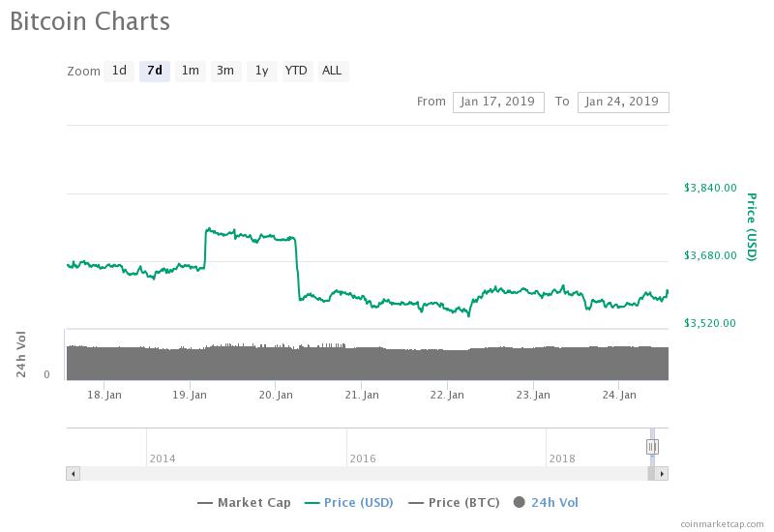The image size is (774, 532).
Task: Select the 1d zoom range
Action: click(119, 71)
